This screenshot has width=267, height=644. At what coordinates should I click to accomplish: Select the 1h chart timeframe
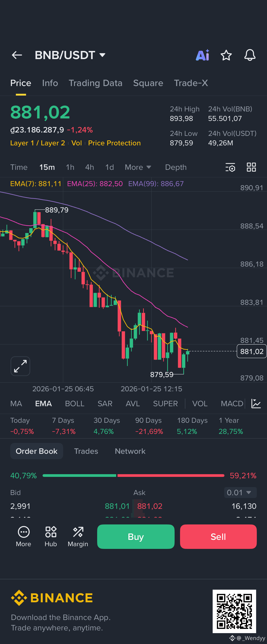(x=70, y=167)
